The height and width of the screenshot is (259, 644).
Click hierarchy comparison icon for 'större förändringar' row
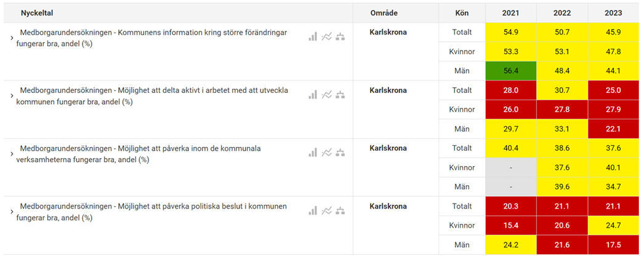340,37
